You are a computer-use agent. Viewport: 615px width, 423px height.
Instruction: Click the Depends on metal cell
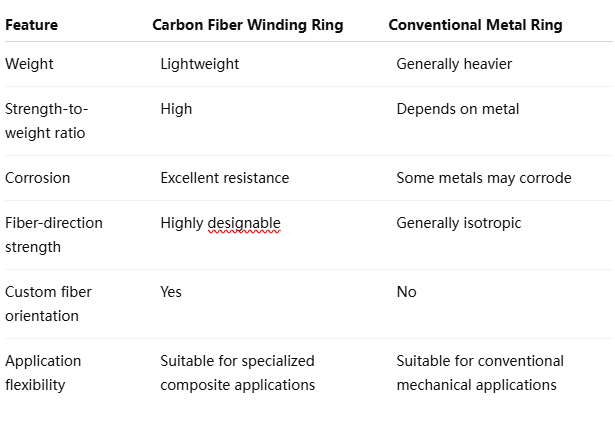(x=458, y=109)
